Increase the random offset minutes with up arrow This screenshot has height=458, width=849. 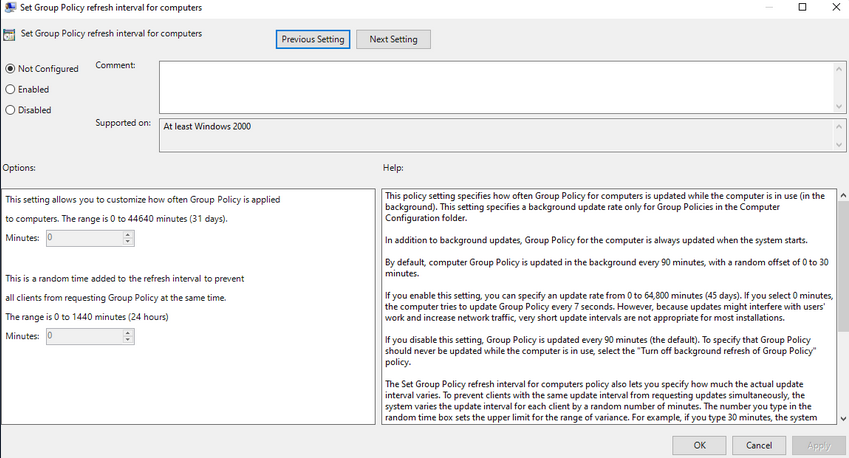point(127,333)
